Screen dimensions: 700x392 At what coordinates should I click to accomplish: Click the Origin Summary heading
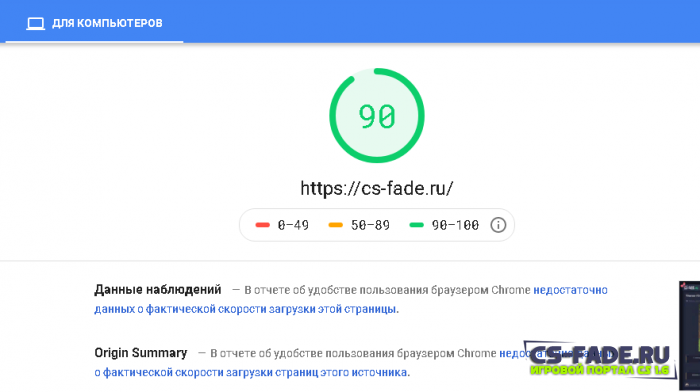141,353
